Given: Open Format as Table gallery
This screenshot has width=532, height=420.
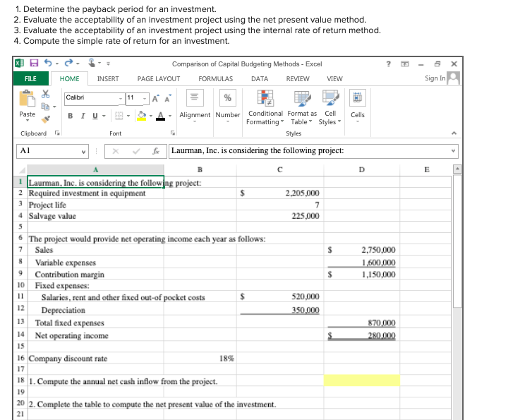Looking at the screenshot, I should pyautogui.click(x=302, y=107).
